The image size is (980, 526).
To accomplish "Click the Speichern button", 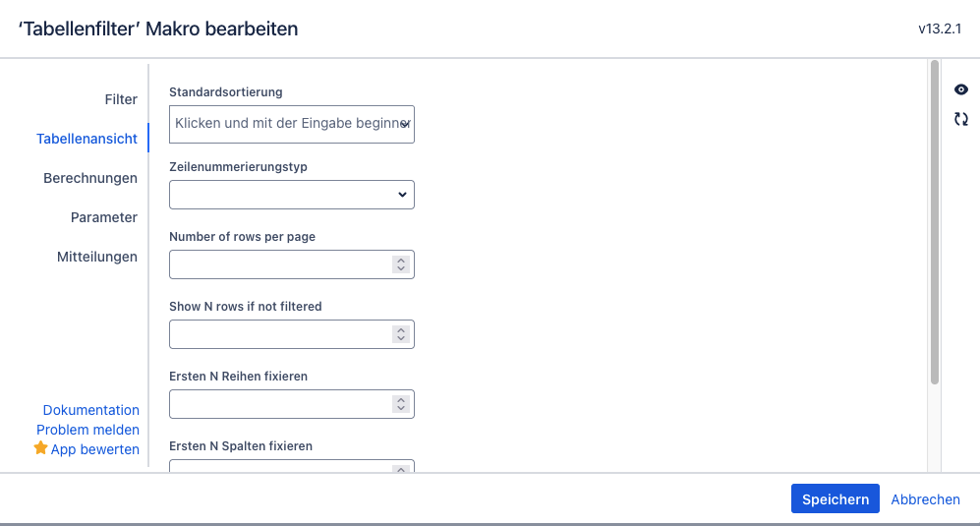I will 835,498.
